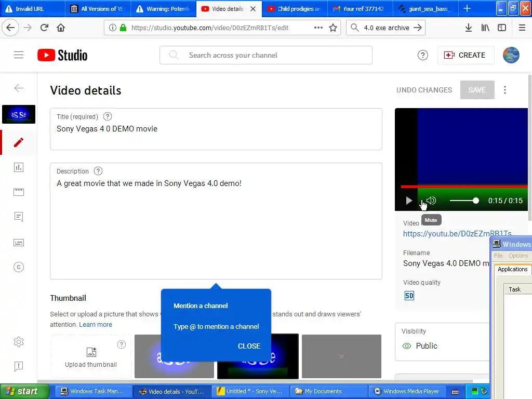Switch to giant_sea_bass tab
Viewport: 532px width, 399px height.
(x=425, y=8)
